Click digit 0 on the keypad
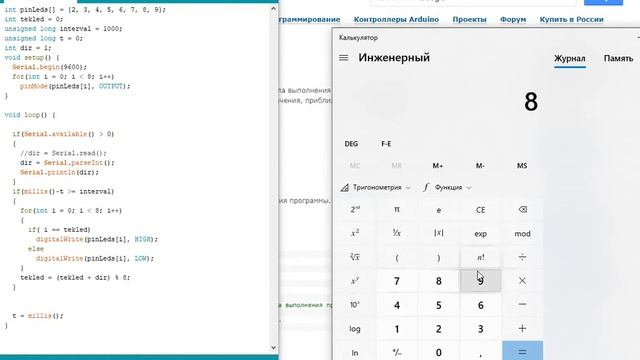This screenshot has width=640, height=360. 439,351
